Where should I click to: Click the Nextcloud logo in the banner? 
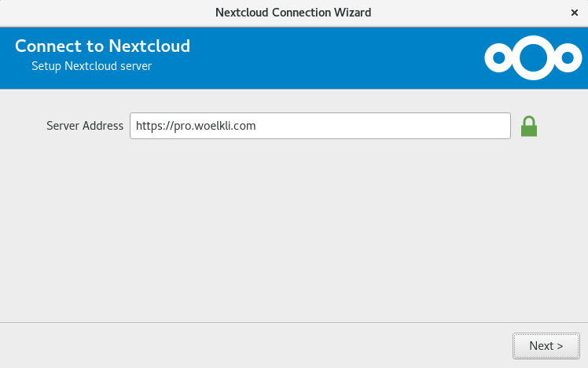tap(533, 57)
